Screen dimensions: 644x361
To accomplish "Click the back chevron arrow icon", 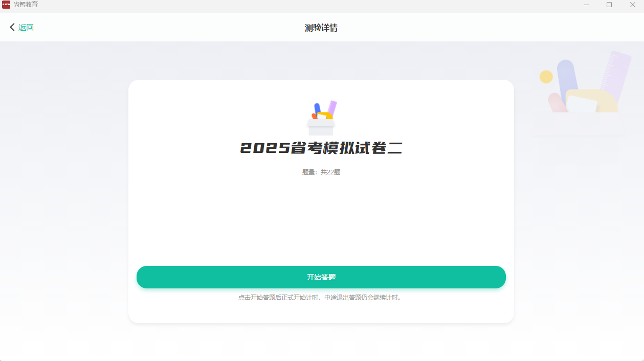I will pyautogui.click(x=12, y=27).
